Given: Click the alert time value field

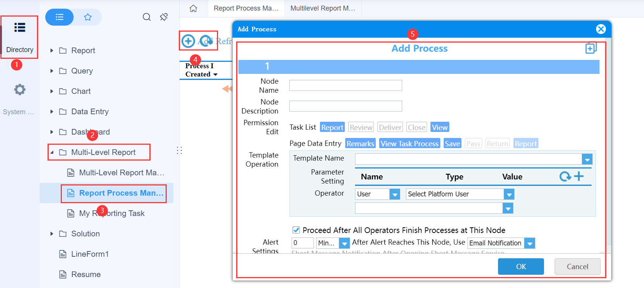Looking at the screenshot, I should (303, 243).
